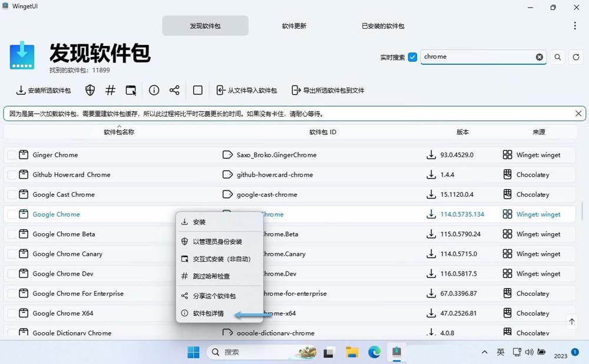The width and height of the screenshot is (589, 364).
Task: Check the Google Chrome row checkbox
Action: click(x=12, y=214)
